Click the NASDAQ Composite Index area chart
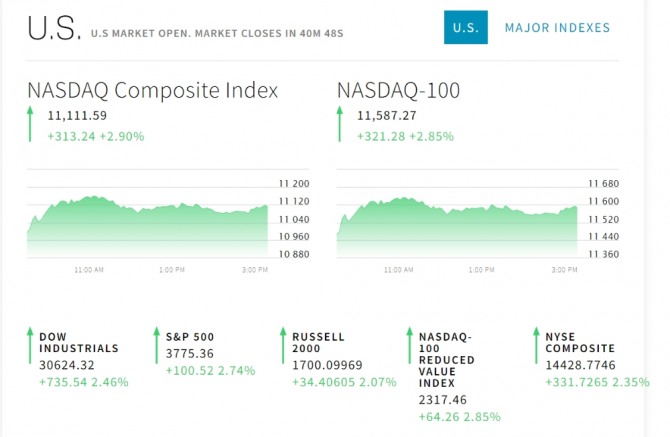The image size is (670, 437). [148, 220]
